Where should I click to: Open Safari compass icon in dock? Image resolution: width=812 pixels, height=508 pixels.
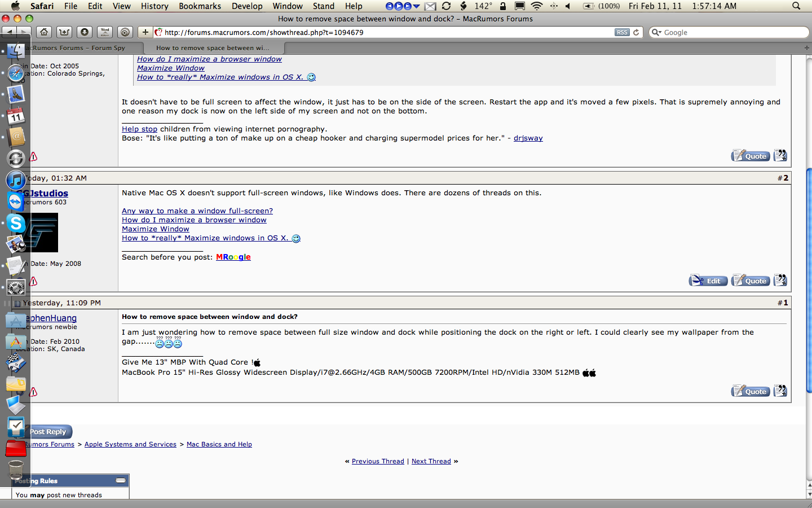click(16, 73)
